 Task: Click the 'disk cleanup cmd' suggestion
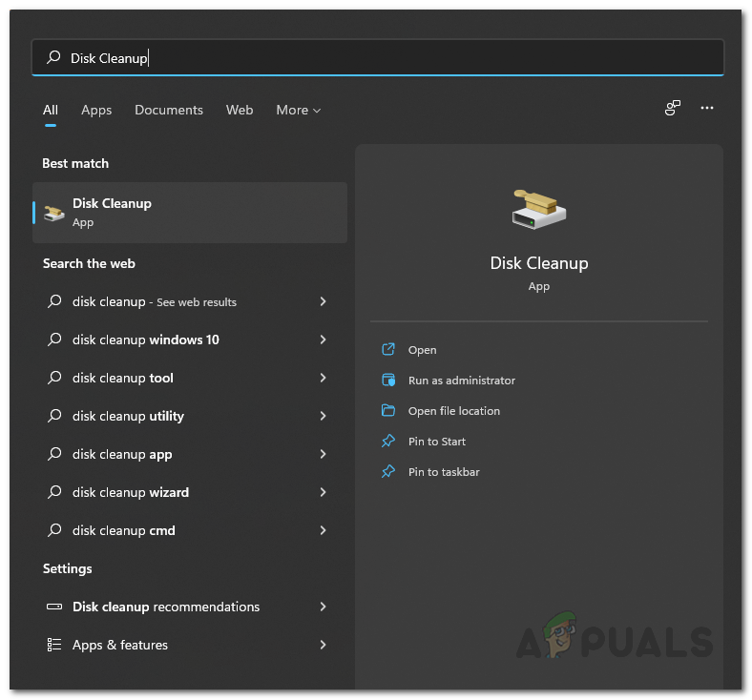point(190,530)
